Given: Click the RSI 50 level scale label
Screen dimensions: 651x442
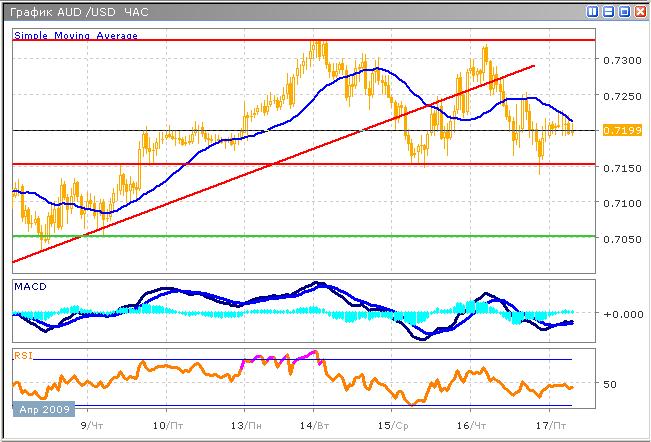Looking at the screenshot, I should [609, 384].
